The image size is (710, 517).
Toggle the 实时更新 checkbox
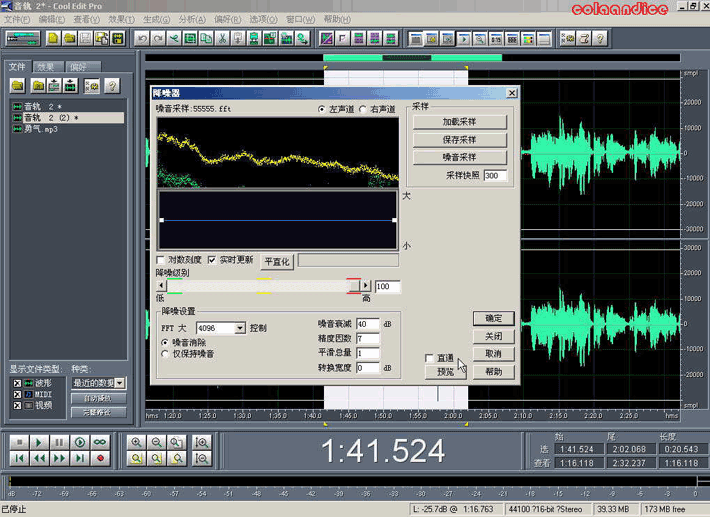213,260
